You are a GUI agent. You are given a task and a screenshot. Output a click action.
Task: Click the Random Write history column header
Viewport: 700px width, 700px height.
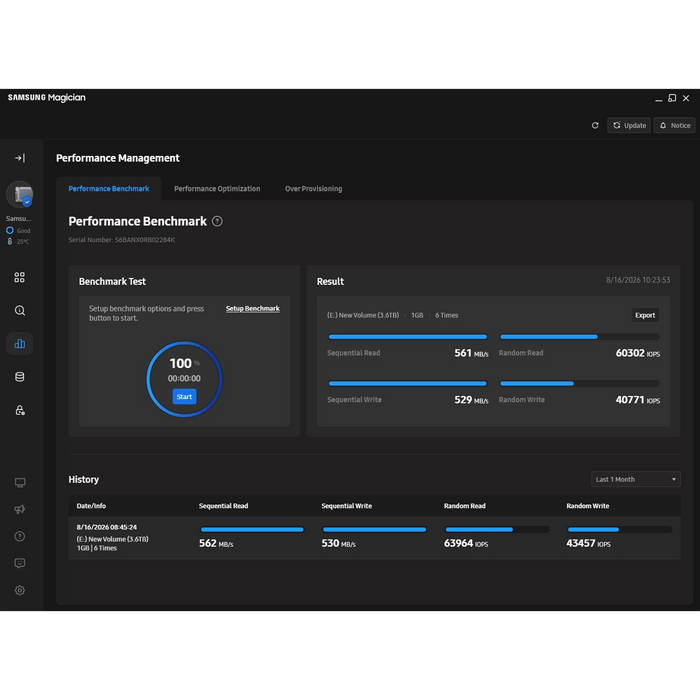588,506
